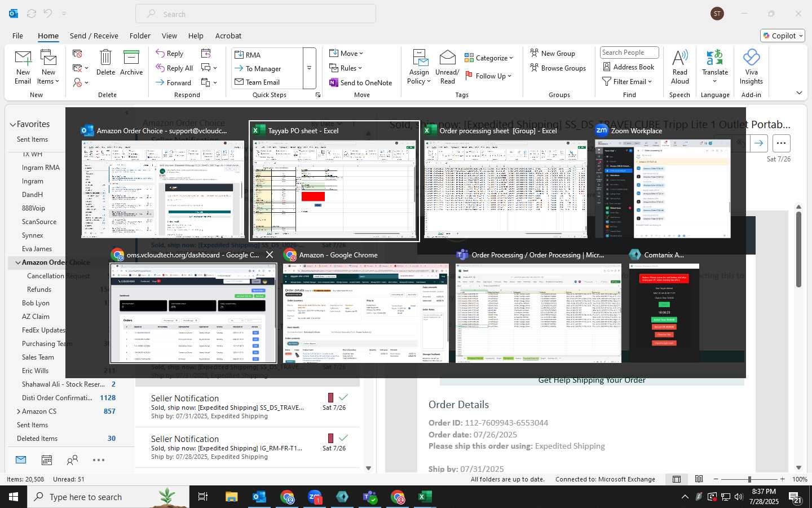This screenshot has width=812, height=508.
Task: Open the Rules dropdown
Action: 346,68
